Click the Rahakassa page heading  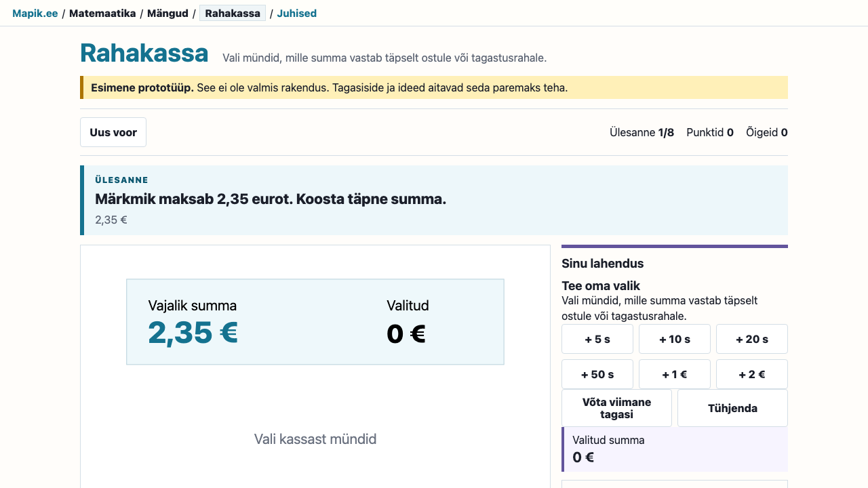coord(144,53)
